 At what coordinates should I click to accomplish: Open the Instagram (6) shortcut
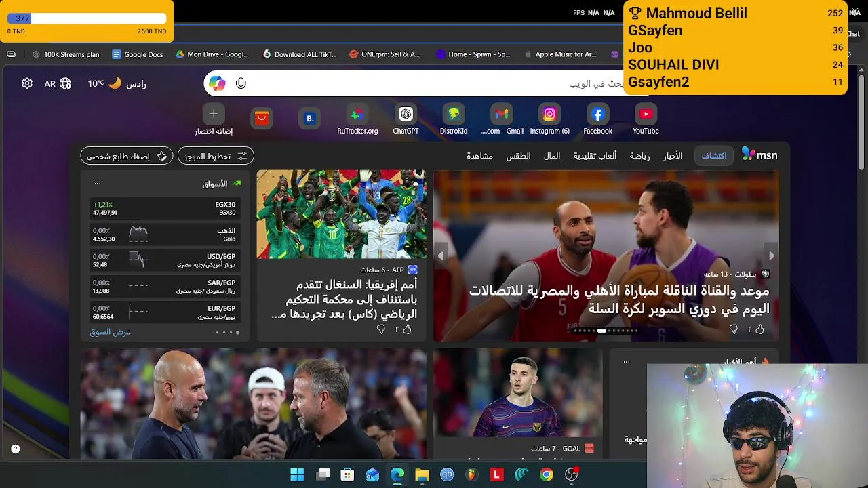[550, 119]
